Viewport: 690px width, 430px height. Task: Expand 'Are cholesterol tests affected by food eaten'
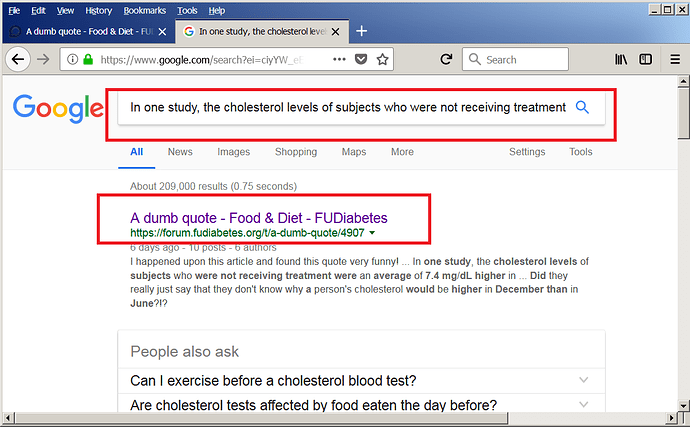361,404
